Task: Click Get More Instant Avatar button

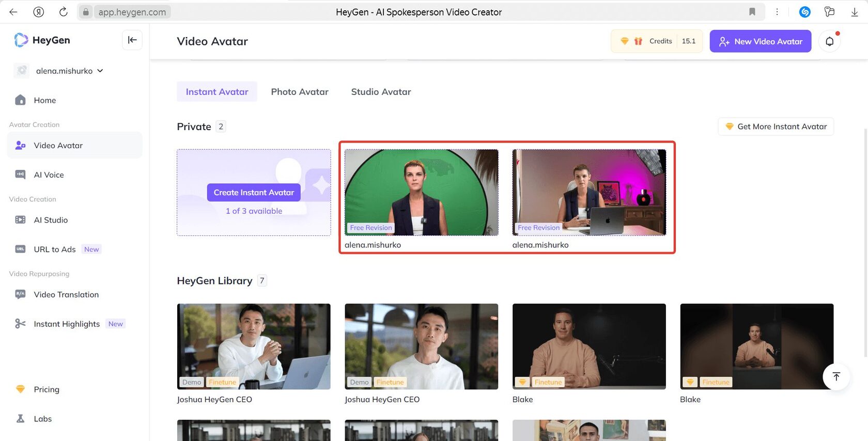Action: coord(776,127)
